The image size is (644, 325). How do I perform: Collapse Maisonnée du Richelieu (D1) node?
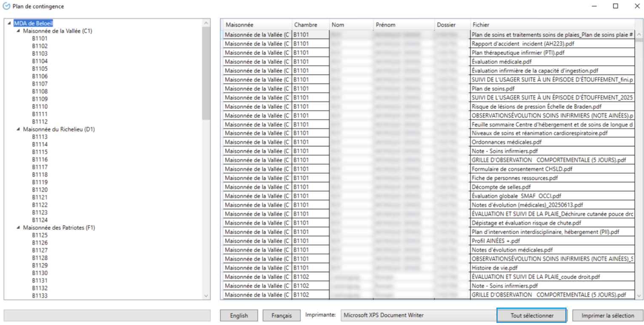click(18, 130)
